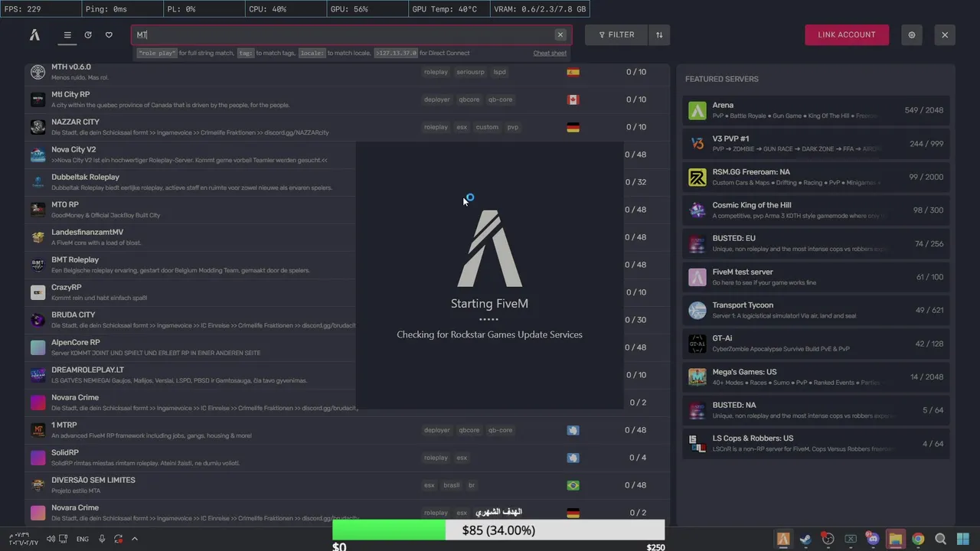Viewport: 980px width, 551px height.
Task: Select the LandesfinanzamtMV server icon
Action: (38, 237)
